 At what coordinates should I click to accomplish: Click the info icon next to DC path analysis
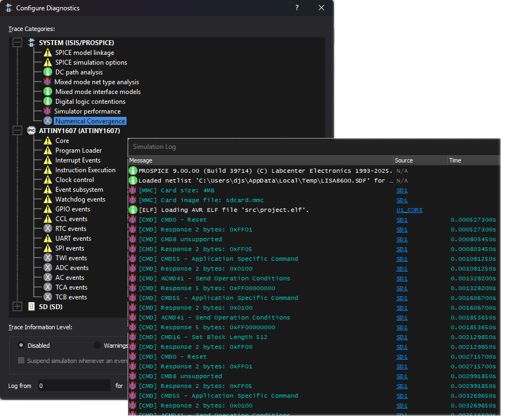tap(48, 72)
